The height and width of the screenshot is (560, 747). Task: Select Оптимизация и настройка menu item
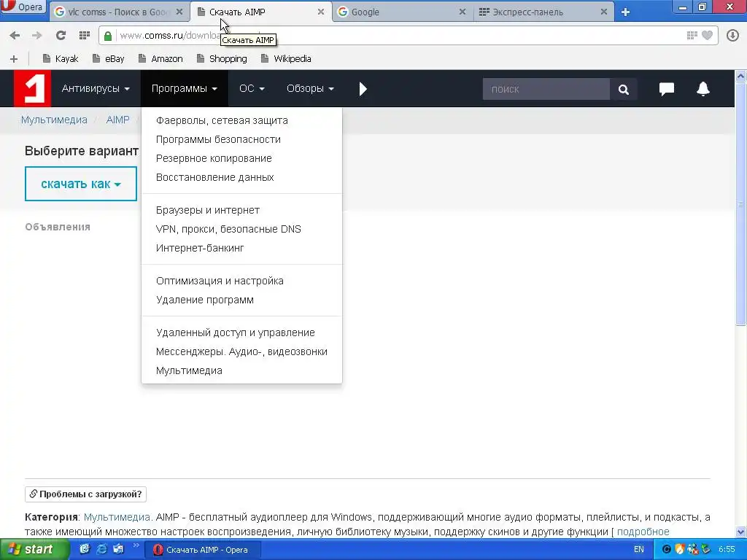(220, 281)
